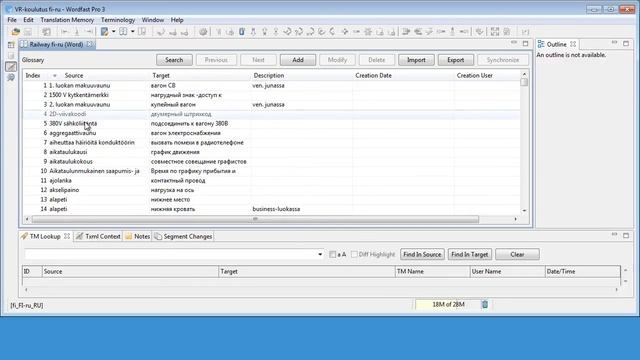640x360 pixels.
Task: Switch to the Segment Changes tab
Action: [183, 236]
